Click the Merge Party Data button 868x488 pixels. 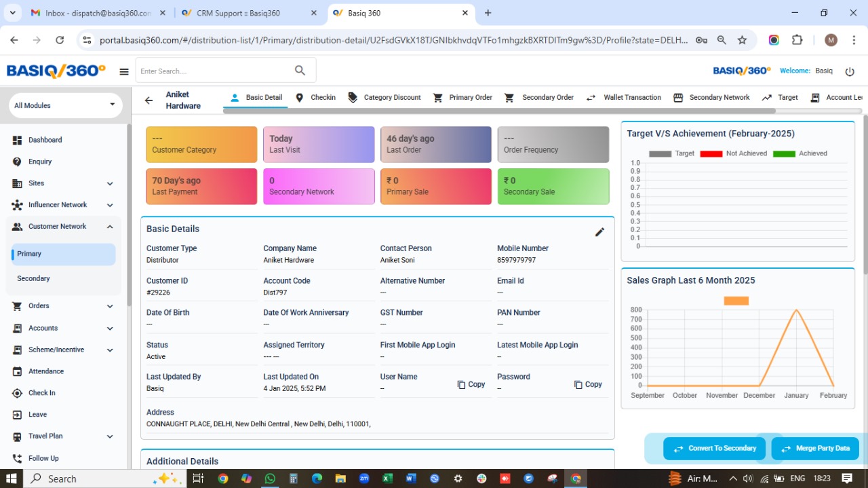tap(814, 448)
